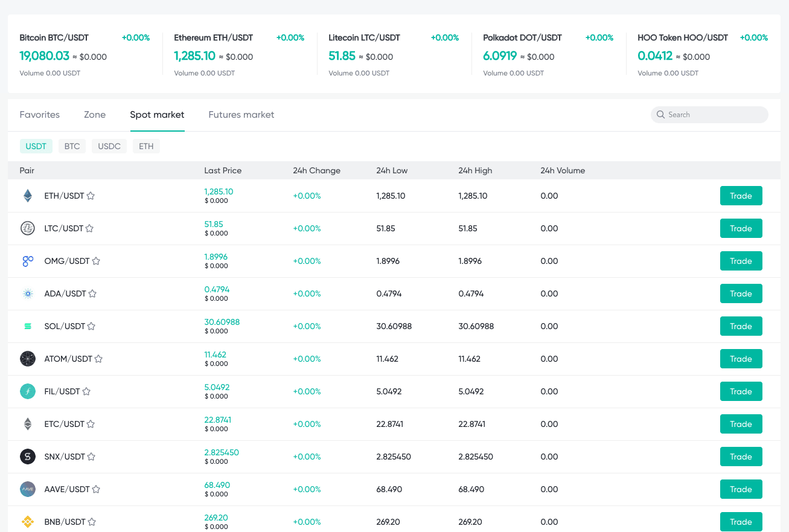Click Trade button for AAVE/USDT

741,489
